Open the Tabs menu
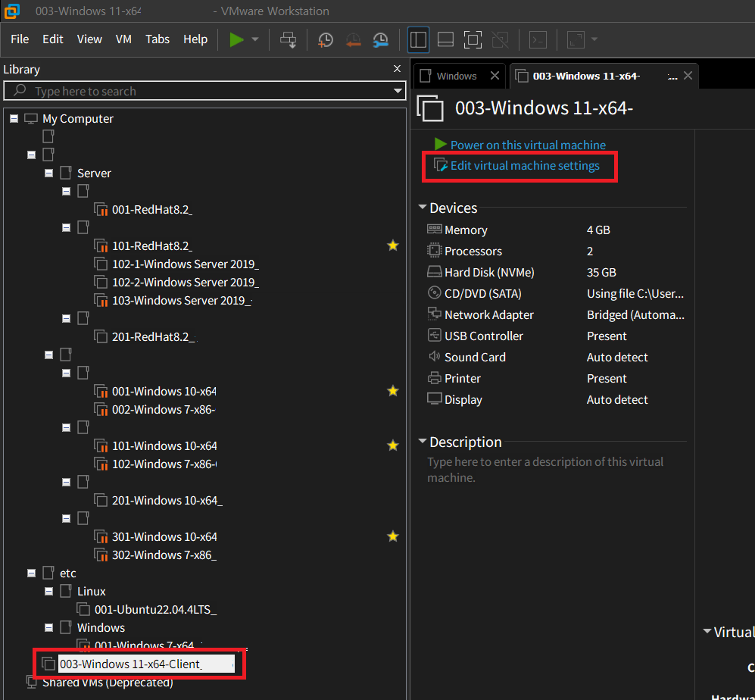The height and width of the screenshot is (700, 755). [158, 39]
